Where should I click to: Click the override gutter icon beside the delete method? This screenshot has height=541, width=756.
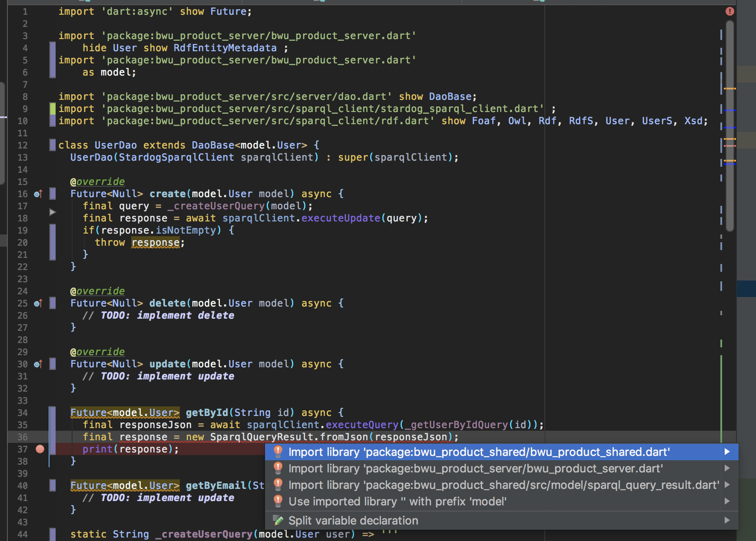(x=38, y=303)
